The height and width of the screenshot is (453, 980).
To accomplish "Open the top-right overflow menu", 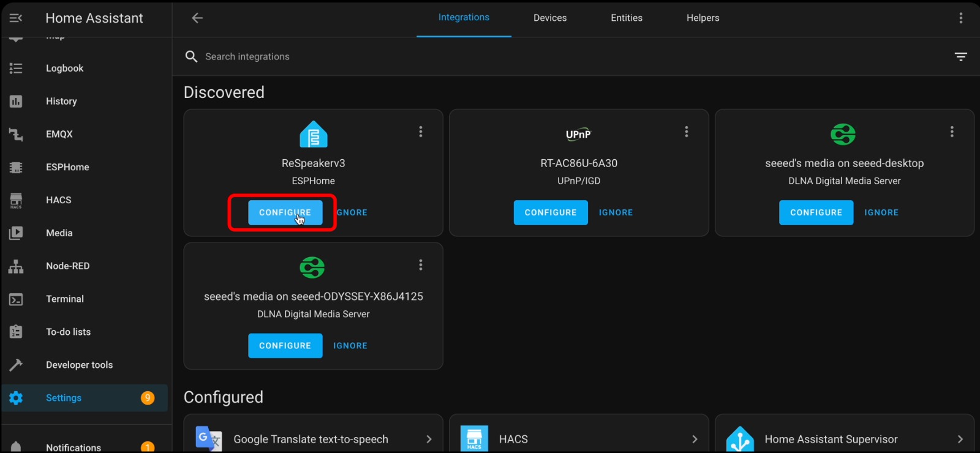I will (x=960, y=18).
